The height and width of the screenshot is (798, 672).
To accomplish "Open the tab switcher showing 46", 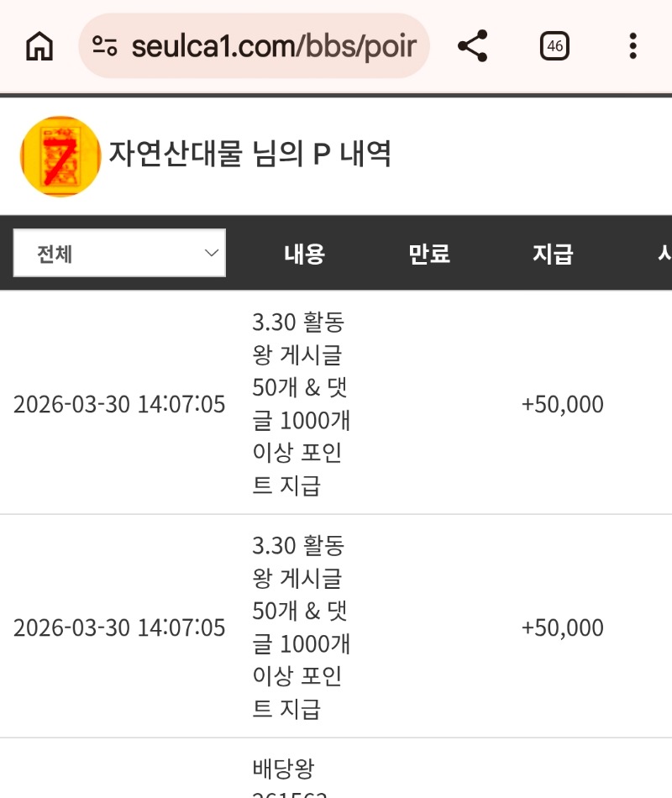I will 554,46.
